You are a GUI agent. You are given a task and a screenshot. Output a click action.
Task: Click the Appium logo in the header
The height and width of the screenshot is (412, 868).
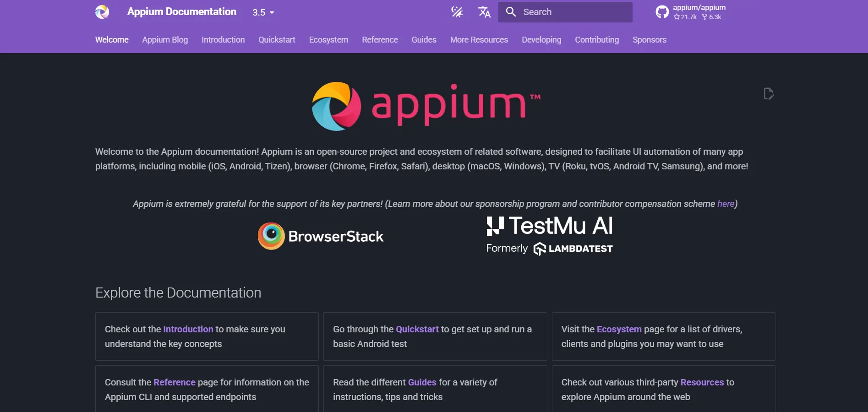102,12
